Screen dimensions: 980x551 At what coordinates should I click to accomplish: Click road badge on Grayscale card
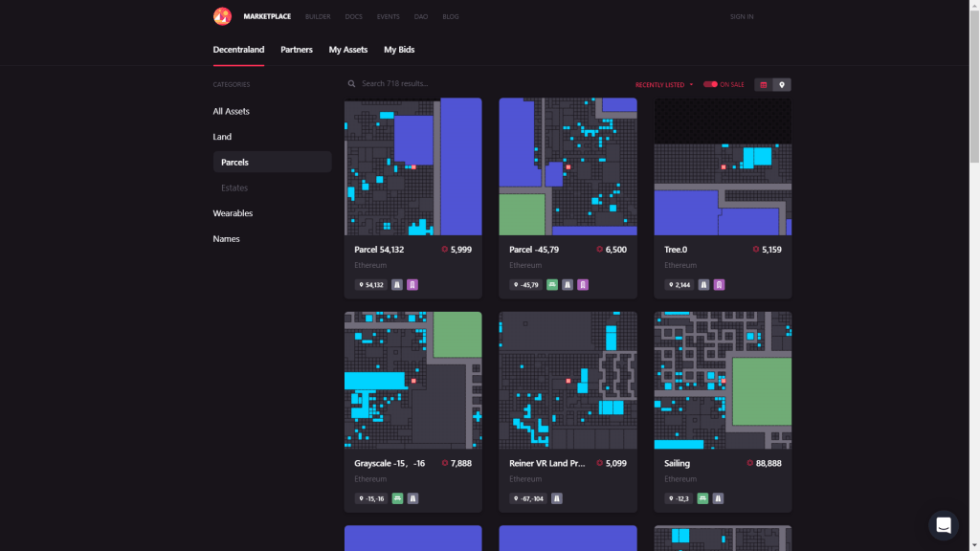pos(413,498)
